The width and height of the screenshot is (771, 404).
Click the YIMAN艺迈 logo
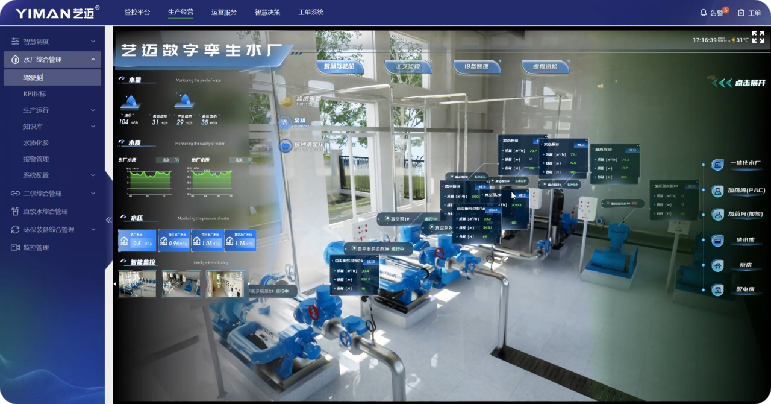tap(57, 13)
